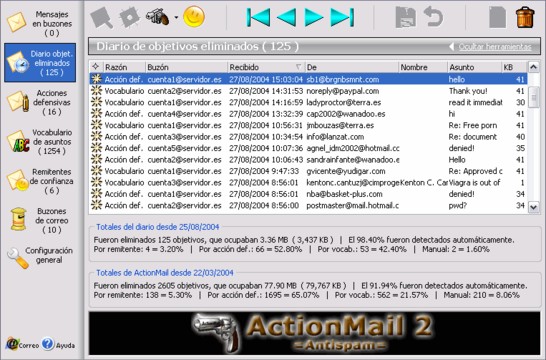Click the gear settings toolbar icon
The width and height of the screenshot is (546, 360).
click(x=129, y=17)
